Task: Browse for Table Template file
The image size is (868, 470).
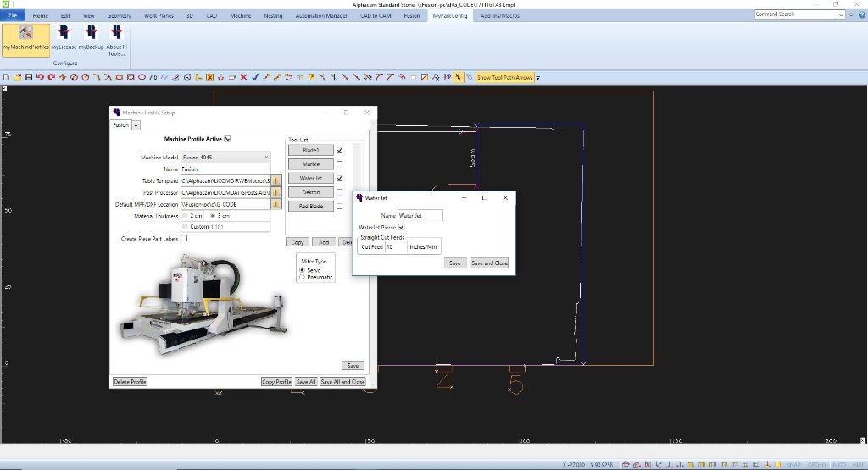Action: click(276, 180)
